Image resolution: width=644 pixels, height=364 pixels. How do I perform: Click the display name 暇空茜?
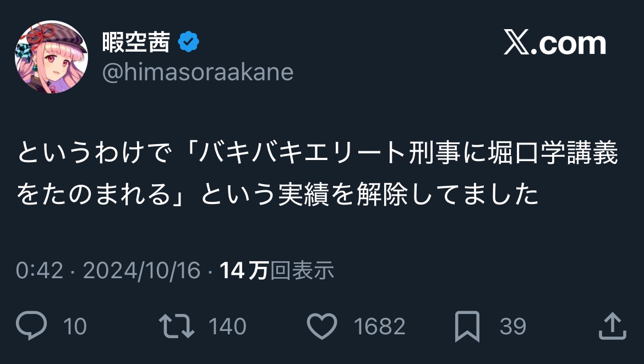(x=135, y=42)
